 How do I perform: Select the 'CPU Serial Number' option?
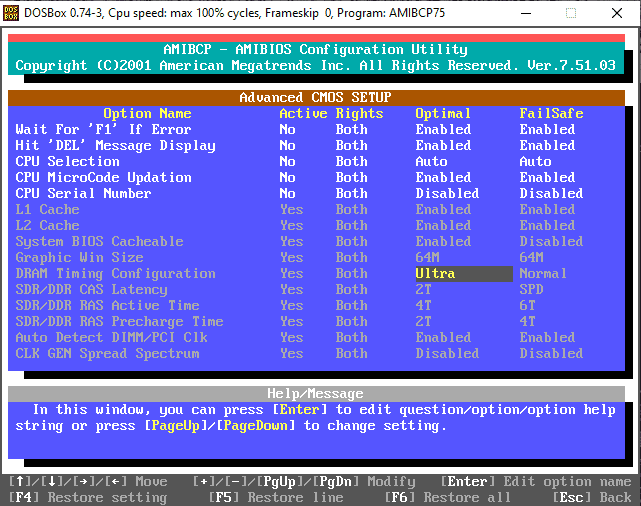(x=83, y=193)
